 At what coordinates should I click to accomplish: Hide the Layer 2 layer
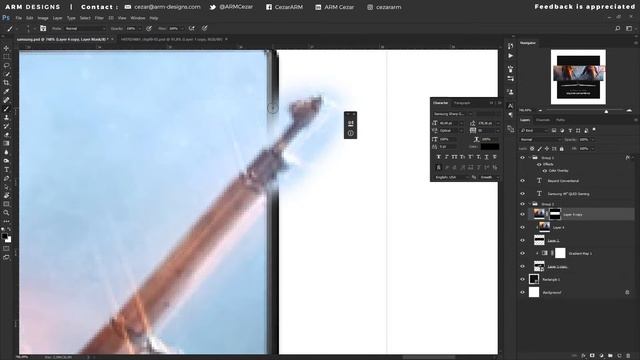point(522,240)
